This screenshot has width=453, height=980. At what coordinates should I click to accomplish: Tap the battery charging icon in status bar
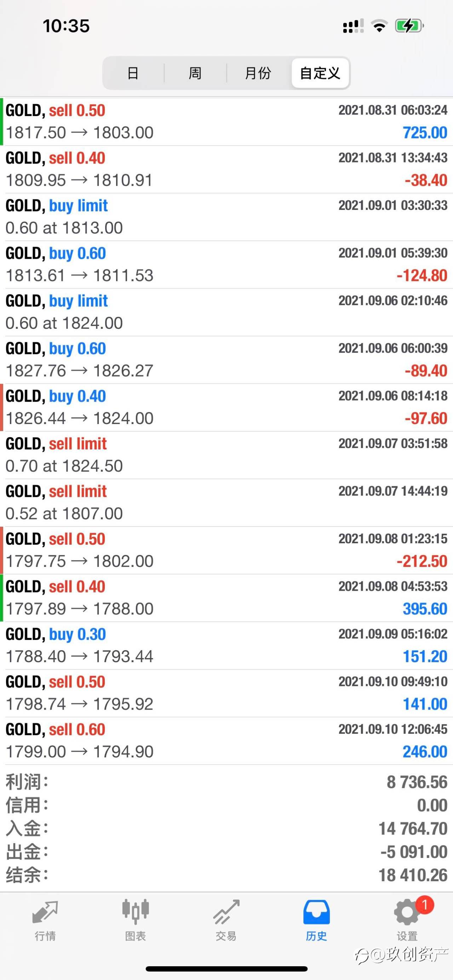(409, 26)
